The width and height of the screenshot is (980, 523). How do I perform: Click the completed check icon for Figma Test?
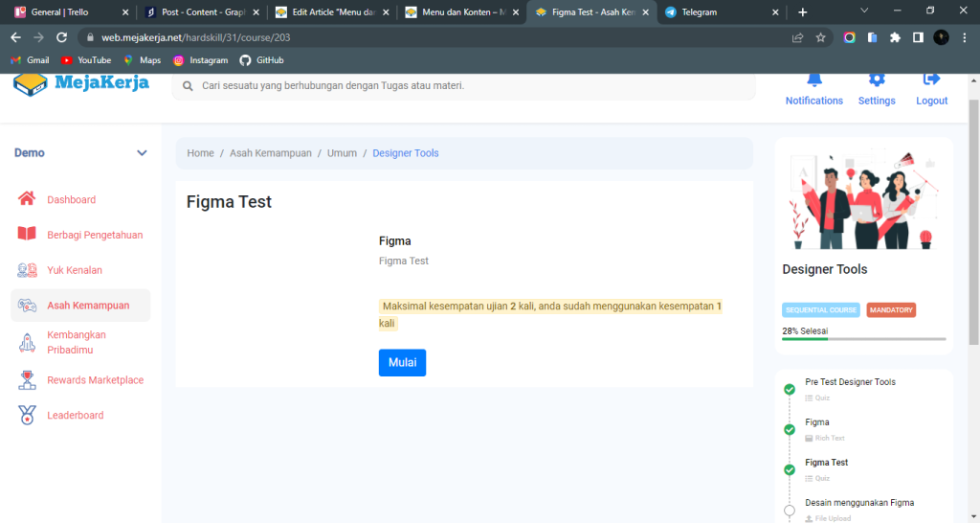tap(790, 469)
